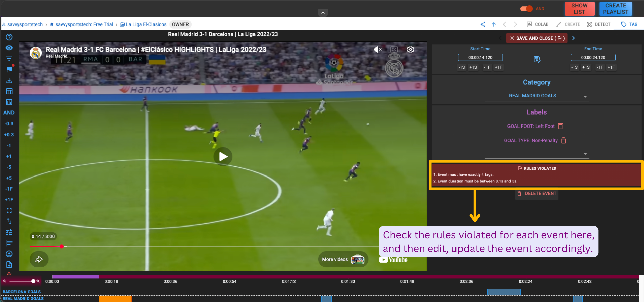
Task: Expand the REAL MADRID GOALS category dropdown
Action: [585, 96]
